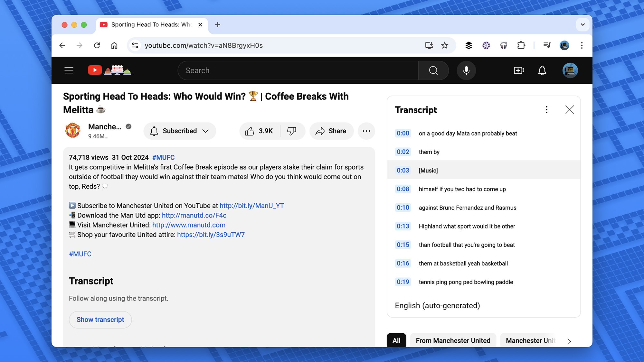This screenshot has height=362, width=644.
Task: Open the YouTube account avatar menu
Action: [x=570, y=70]
